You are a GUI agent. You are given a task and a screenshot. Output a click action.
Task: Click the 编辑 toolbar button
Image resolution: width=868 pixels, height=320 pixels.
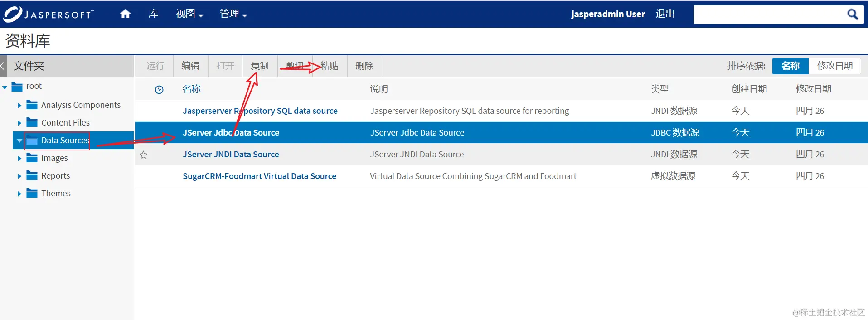point(190,66)
